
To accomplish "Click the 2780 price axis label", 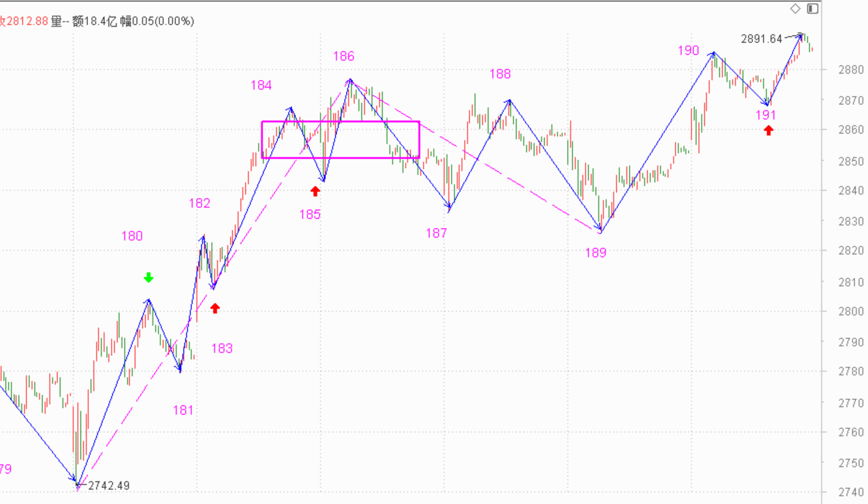I will (851, 372).
